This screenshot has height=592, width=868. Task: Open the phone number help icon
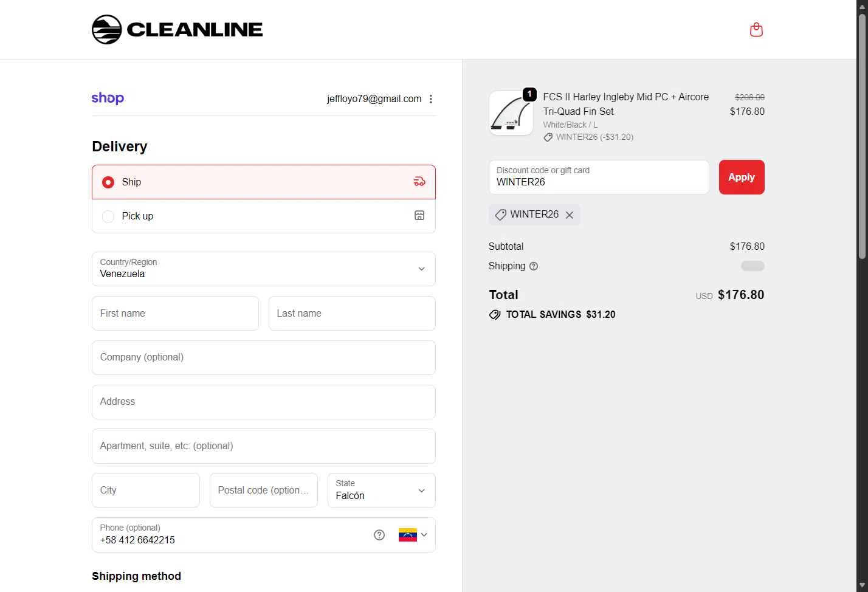tap(379, 535)
